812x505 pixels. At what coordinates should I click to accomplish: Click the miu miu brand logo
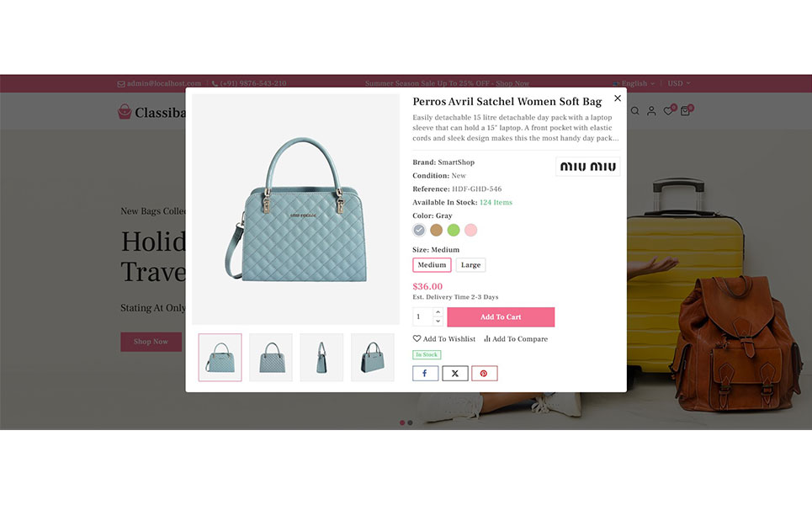(x=588, y=167)
